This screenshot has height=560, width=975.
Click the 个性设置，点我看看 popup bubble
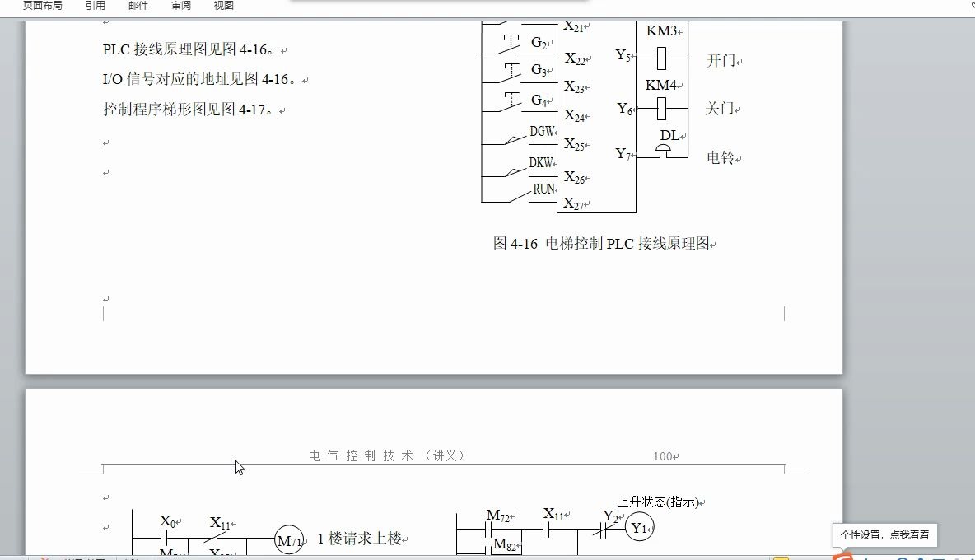pyautogui.click(x=884, y=534)
